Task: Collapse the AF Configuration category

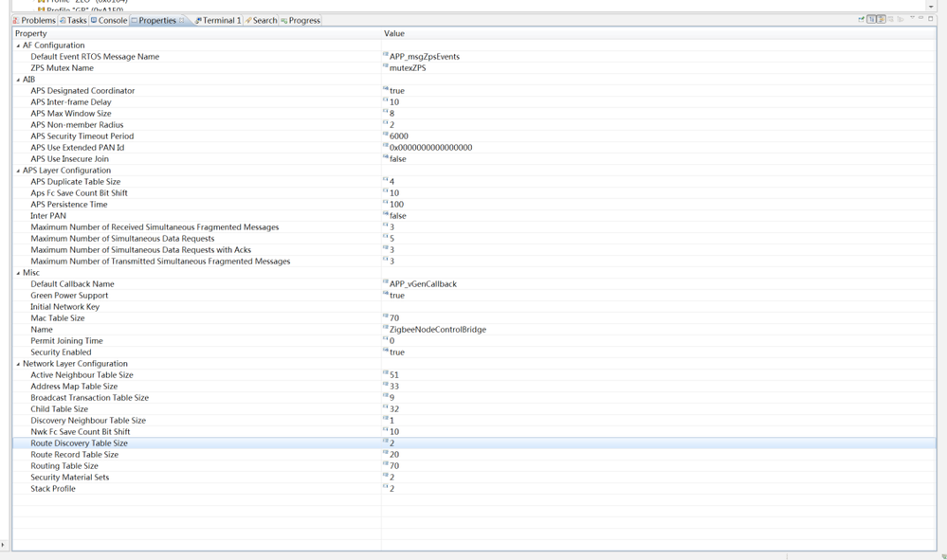Action: 17,45
